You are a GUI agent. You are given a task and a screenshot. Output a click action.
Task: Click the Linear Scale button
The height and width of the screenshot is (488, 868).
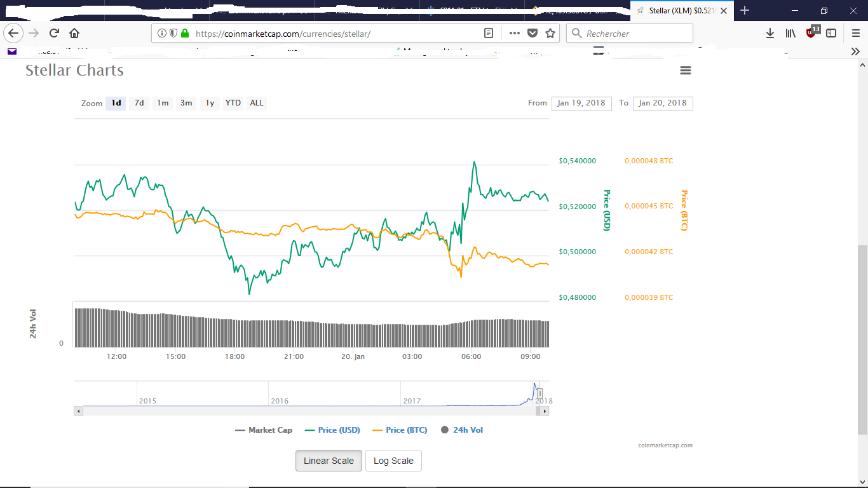coord(329,461)
